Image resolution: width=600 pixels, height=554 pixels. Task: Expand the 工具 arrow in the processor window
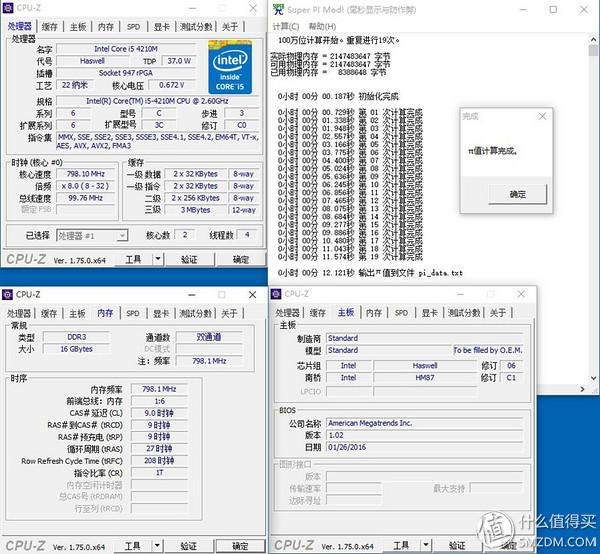pyautogui.click(x=158, y=259)
